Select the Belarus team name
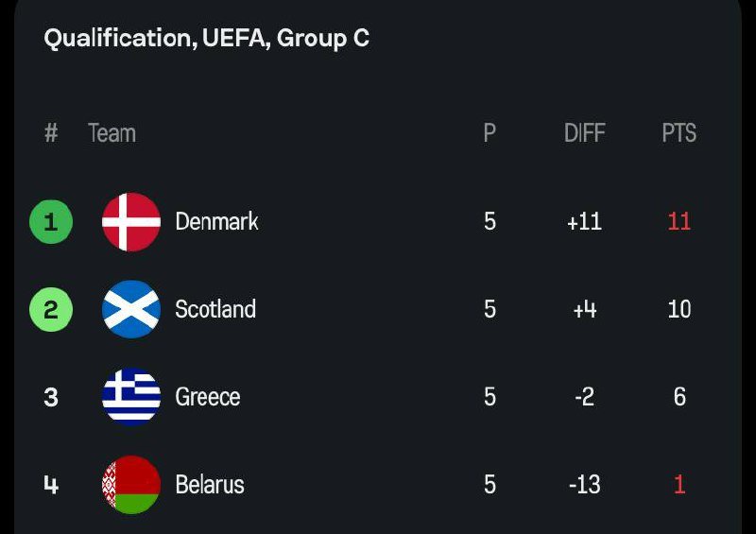The height and width of the screenshot is (534, 756). [210, 485]
